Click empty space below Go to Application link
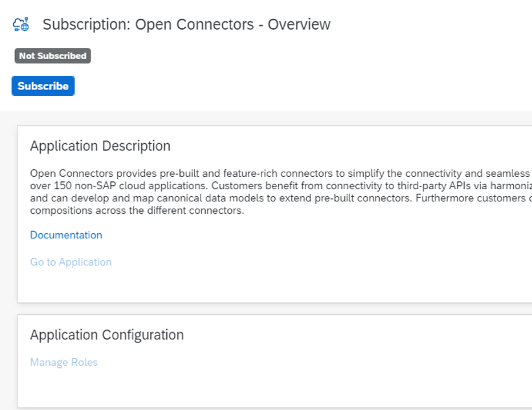Image resolution: width=532 pixels, height=410 pixels. point(194,285)
